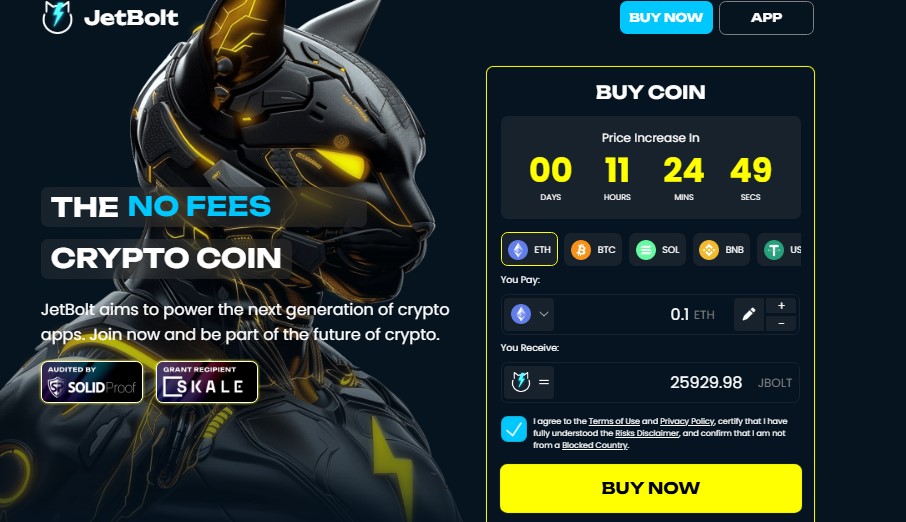This screenshot has width=906, height=522.
Task: Open the APP header button
Action: click(766, 17)
